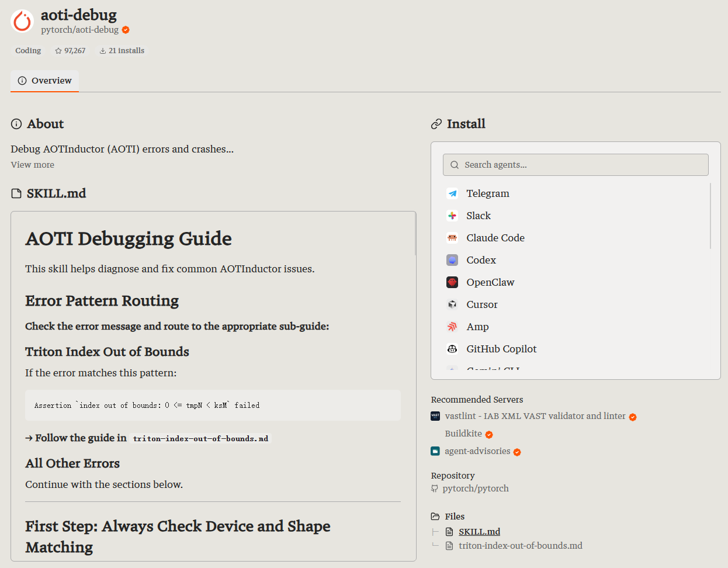Switch to the Overview tab
Viewport: 728px width, 568px height.
coord(45,81)
